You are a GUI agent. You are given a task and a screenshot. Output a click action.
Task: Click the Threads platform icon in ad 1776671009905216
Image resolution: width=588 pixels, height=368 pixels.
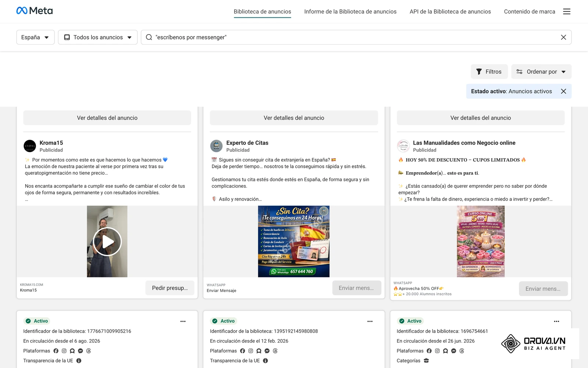[x=89, y=351]
